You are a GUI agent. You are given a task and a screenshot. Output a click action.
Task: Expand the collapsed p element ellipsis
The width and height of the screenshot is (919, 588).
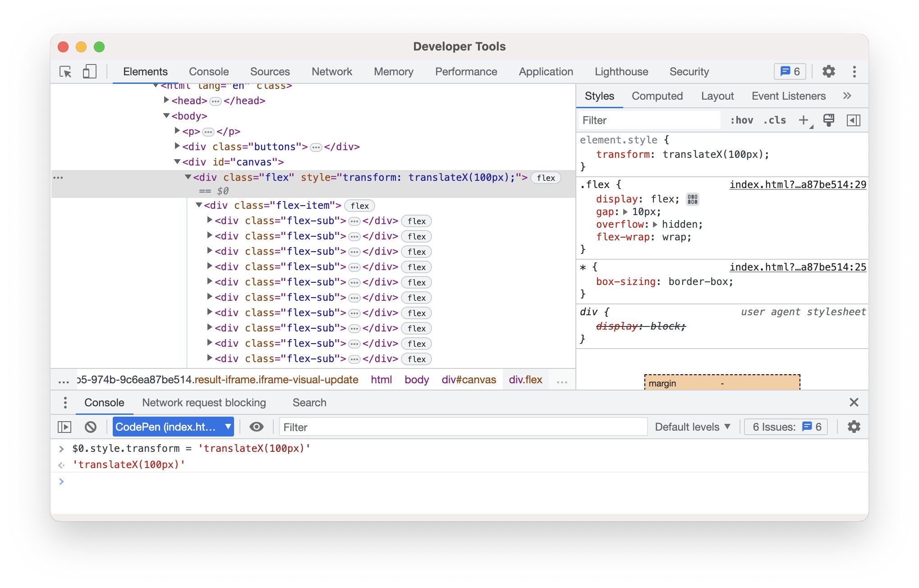pyautogui.click(x=208, y=132)
